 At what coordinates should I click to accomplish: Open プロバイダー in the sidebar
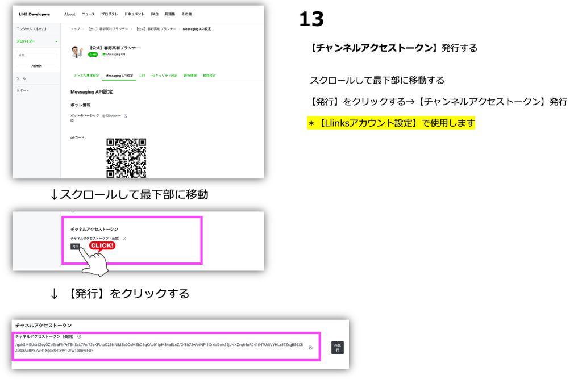point(26,41)
